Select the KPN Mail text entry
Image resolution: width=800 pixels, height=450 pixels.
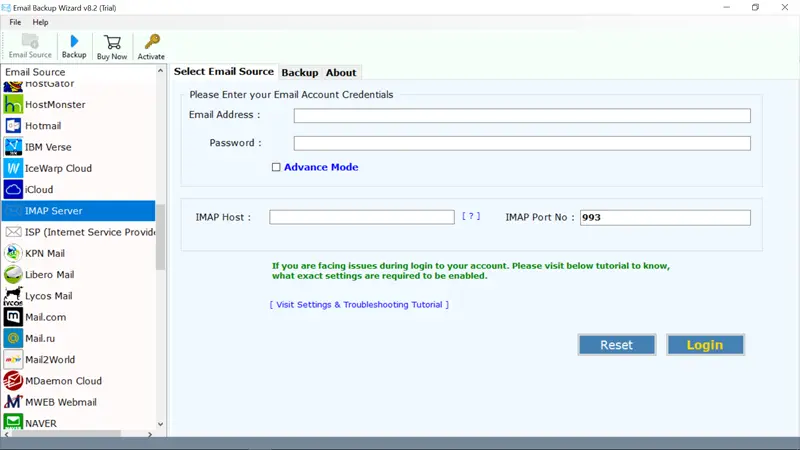45,253
